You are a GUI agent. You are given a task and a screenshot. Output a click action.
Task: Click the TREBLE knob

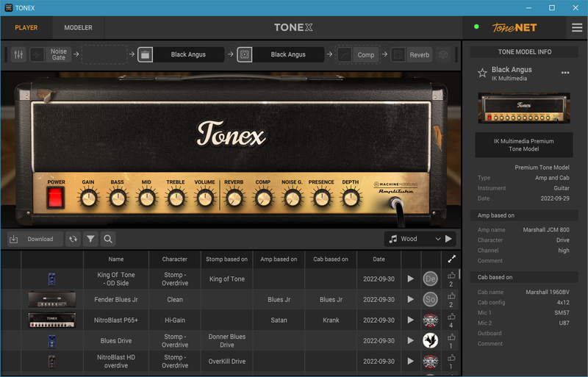(176, 198)
